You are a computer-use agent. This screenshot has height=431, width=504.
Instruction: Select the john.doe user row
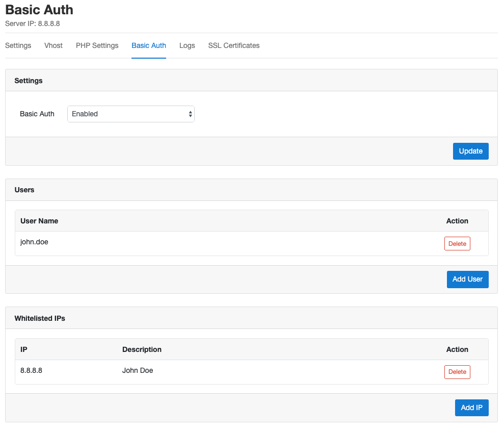click(252, 243)
